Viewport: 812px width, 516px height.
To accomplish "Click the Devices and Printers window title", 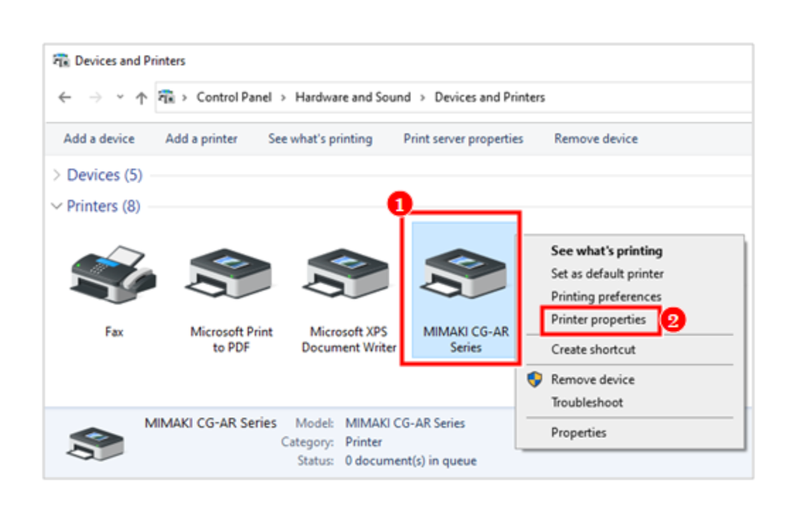I will pyautogui.click(x=130, y=61).
